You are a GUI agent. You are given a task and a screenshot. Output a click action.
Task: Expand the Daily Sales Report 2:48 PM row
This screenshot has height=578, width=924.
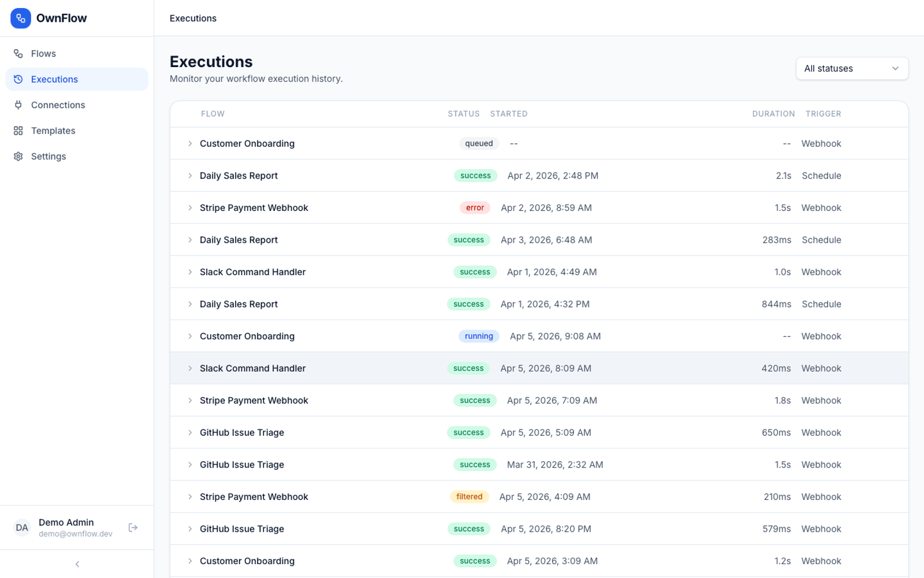click(x=190, y=176)
